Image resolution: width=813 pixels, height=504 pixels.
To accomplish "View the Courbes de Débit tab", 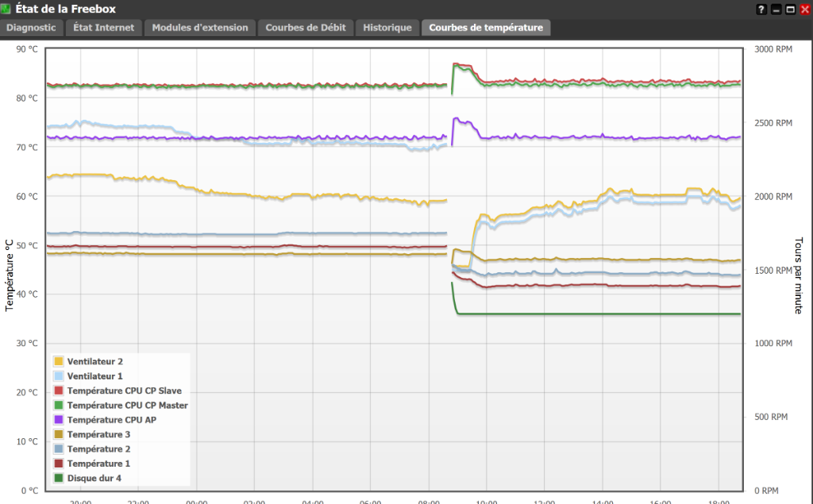I will coord(306,27).
